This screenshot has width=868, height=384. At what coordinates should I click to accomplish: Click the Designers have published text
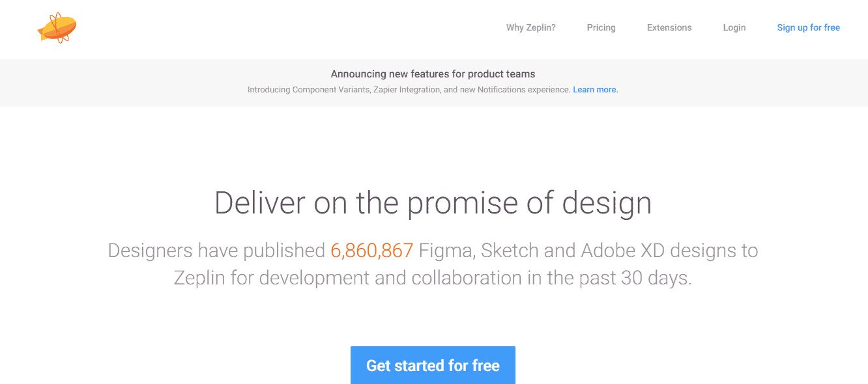tap(216, 251)
